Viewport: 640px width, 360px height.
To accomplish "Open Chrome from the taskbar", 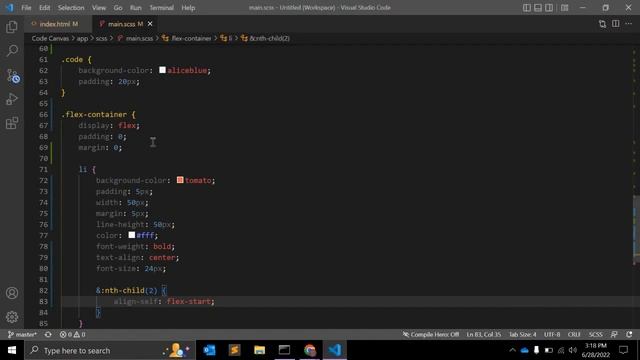I will click(x=309, y=350).
